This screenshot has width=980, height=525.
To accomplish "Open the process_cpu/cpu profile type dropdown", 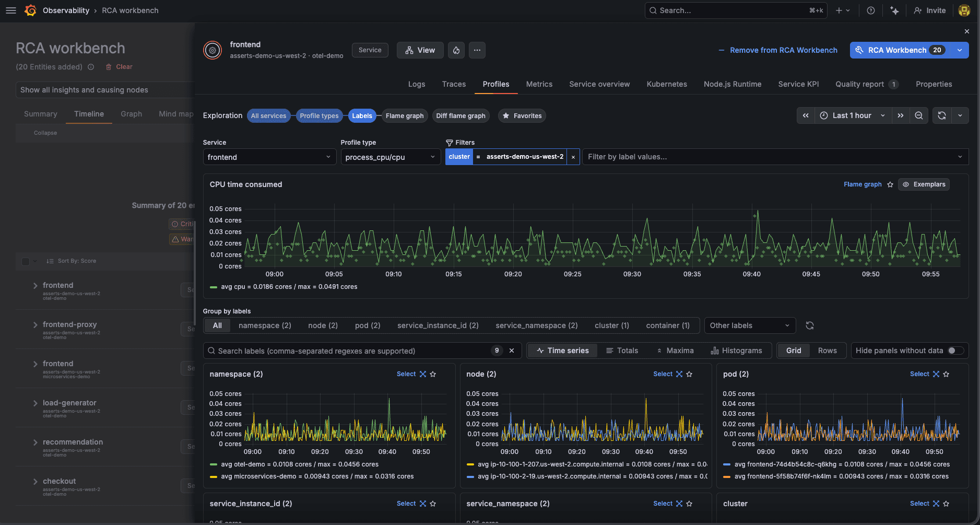I will click(390, 157).
